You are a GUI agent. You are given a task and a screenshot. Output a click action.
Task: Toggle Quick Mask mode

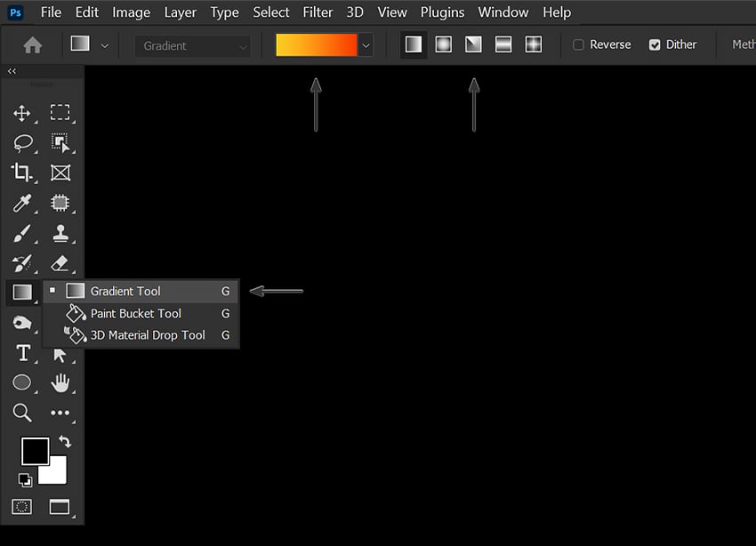23,506
